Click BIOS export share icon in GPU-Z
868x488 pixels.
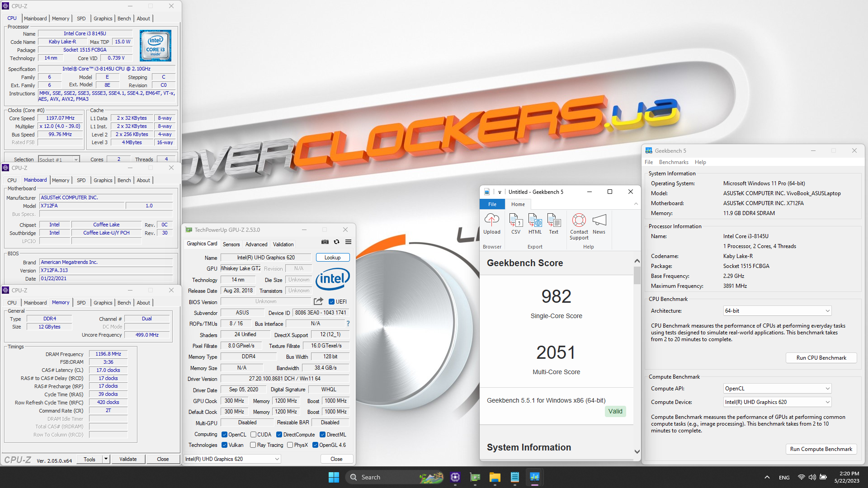pos(318,301)
